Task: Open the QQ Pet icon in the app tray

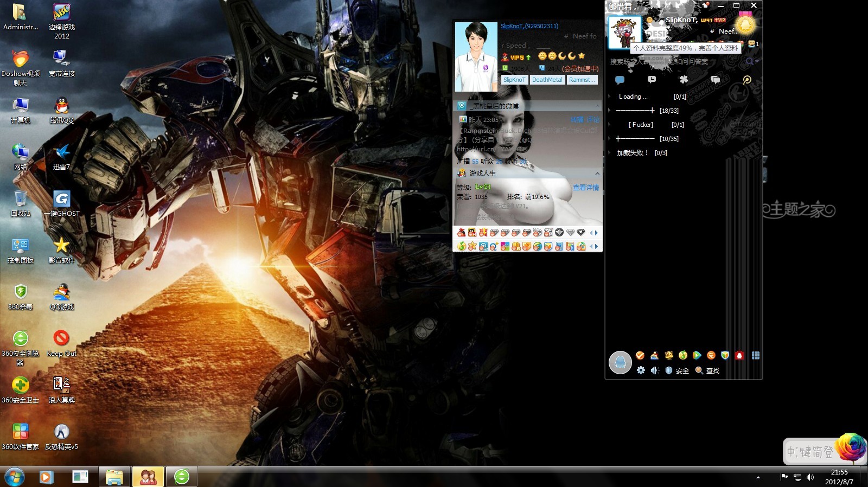Action: point(668,355)
